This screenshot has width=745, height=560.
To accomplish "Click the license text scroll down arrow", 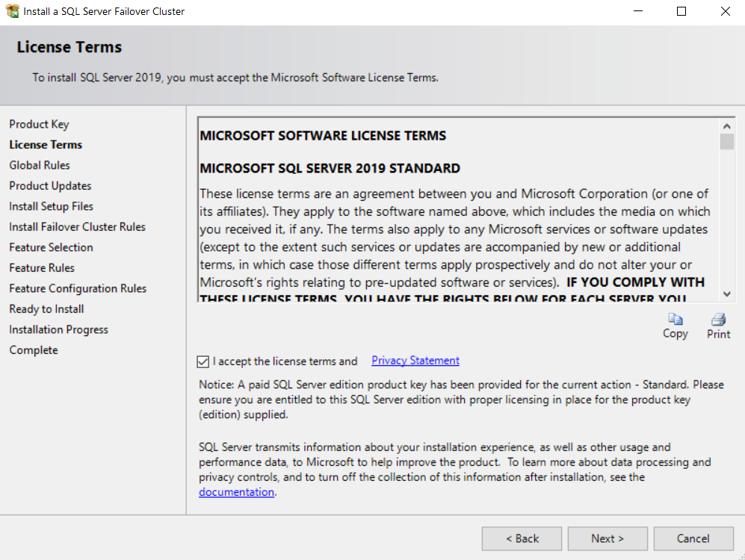I will [x=726, y=294].
